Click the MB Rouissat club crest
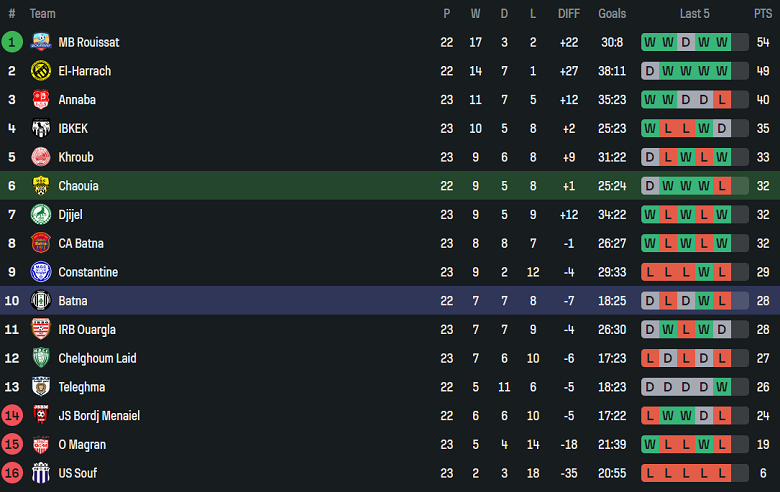 [41, 42]
